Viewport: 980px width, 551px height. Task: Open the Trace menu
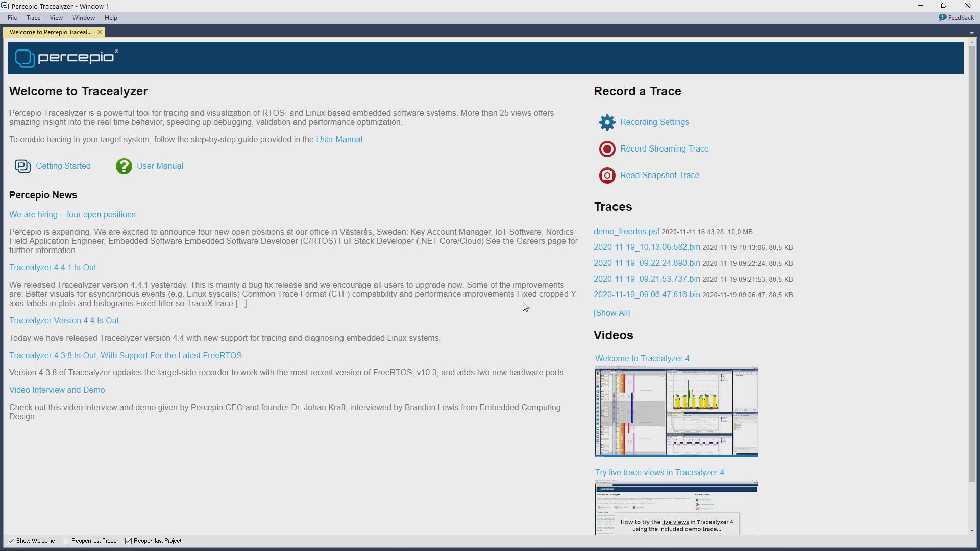pos(34,18)
